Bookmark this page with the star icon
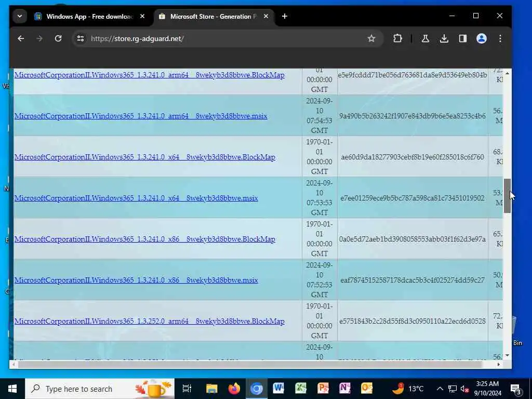 371,38
